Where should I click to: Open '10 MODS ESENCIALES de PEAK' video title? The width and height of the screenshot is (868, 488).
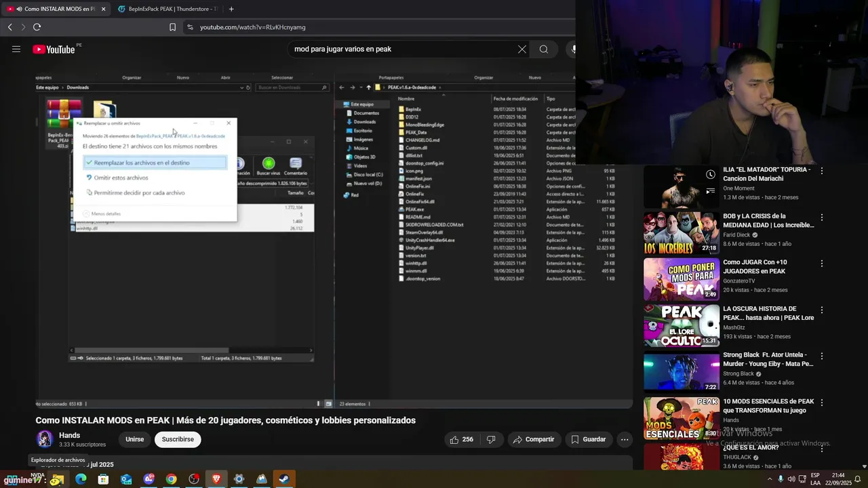pyautogui.click(x=768, y=405)
